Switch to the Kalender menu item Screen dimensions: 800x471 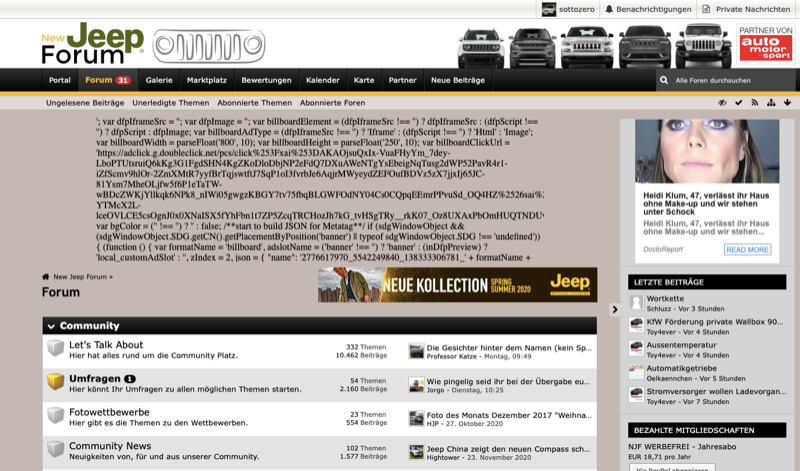pyautogui.click(x=322, y=80)
